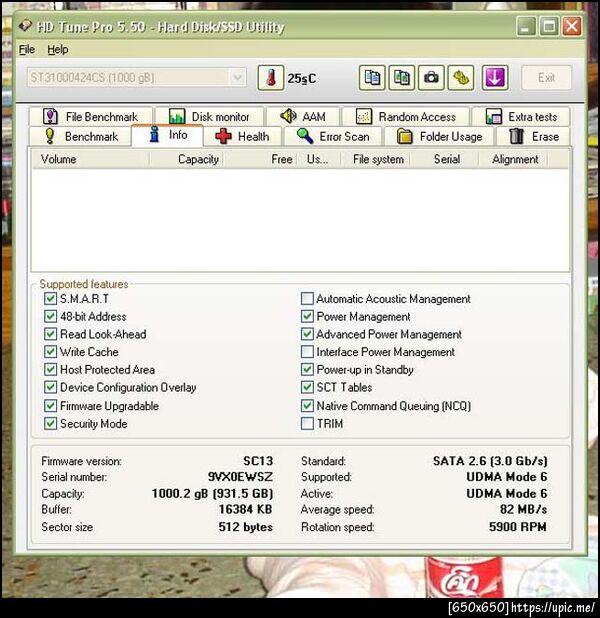Open the File menu
Viewport: 600px width, 618px height.
27,49
